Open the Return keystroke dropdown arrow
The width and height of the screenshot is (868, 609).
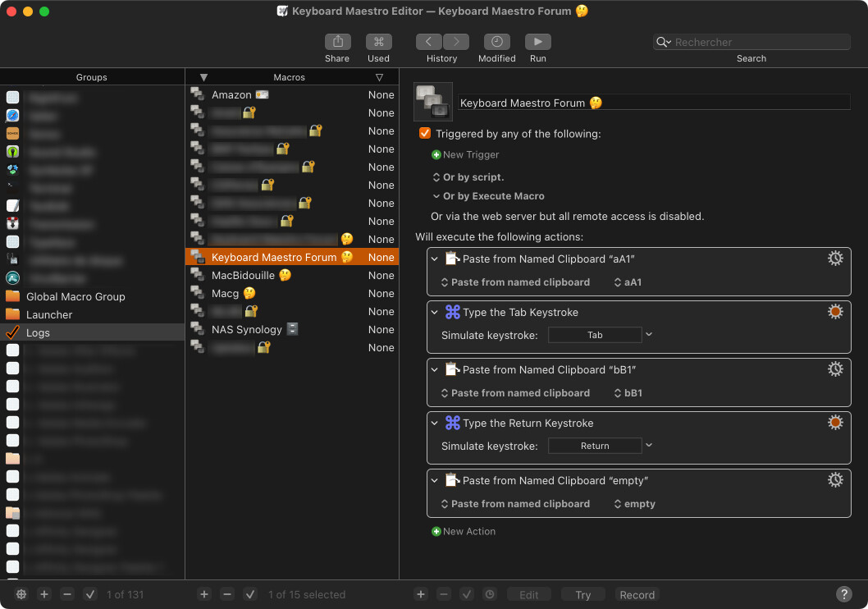[x=649, y=445]
